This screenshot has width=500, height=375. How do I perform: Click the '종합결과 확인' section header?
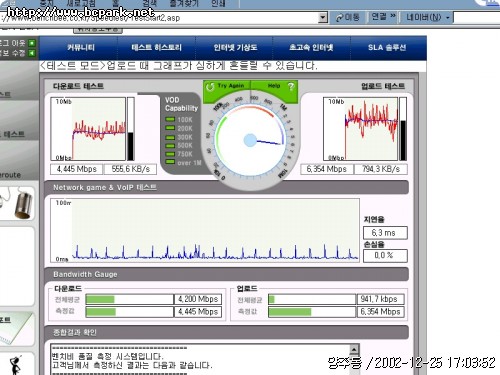[75, 332]
